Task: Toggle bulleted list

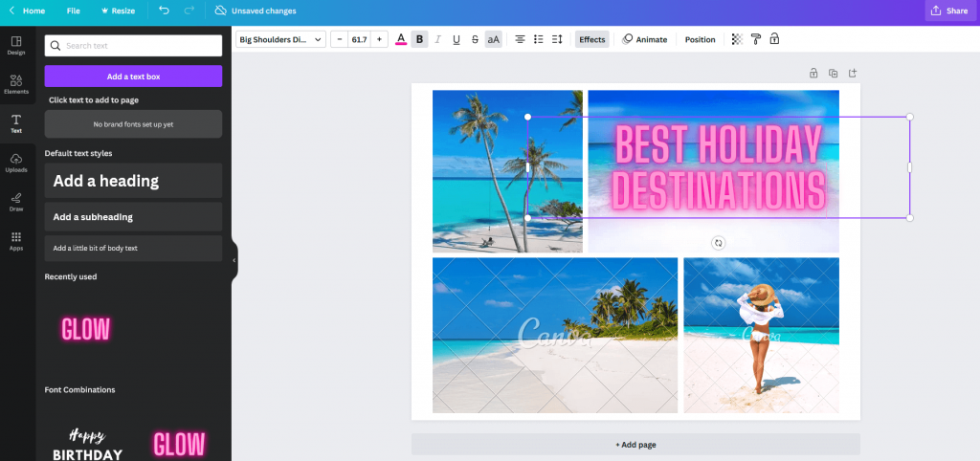Action: 539,39
